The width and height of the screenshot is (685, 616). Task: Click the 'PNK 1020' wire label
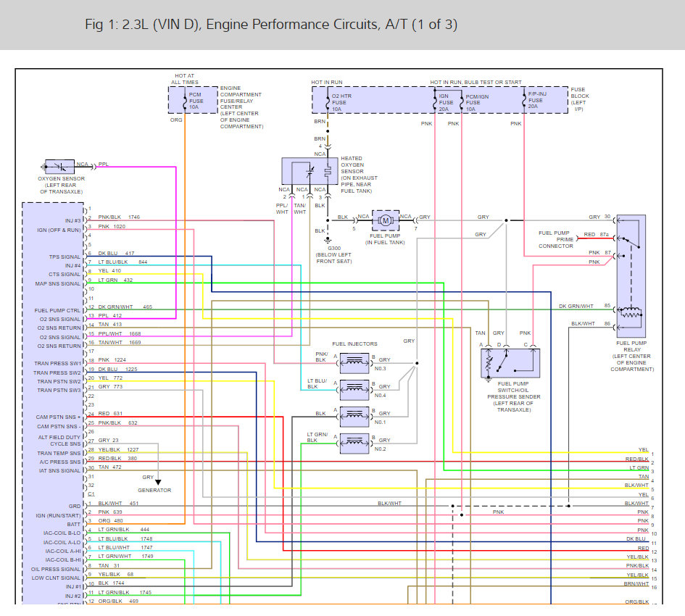coord(112,226)
